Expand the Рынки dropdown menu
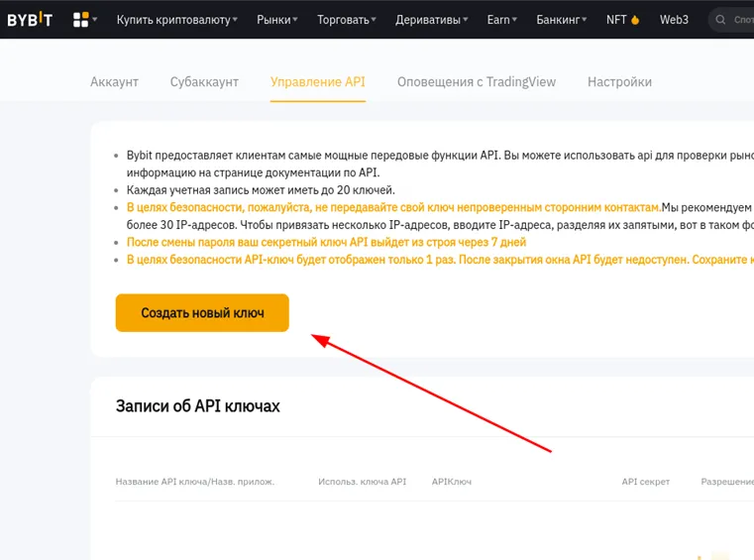Image resolution: width=754 pixels, height=560 pixels. pos(277,19)
